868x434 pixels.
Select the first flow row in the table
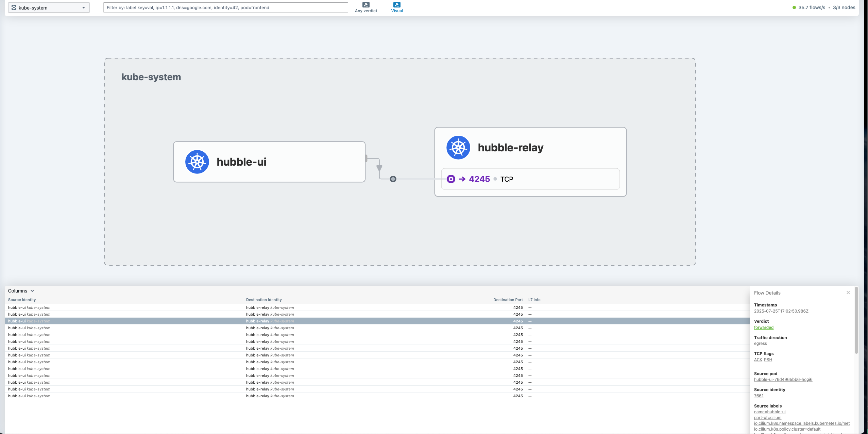click(x=136, y=307)
